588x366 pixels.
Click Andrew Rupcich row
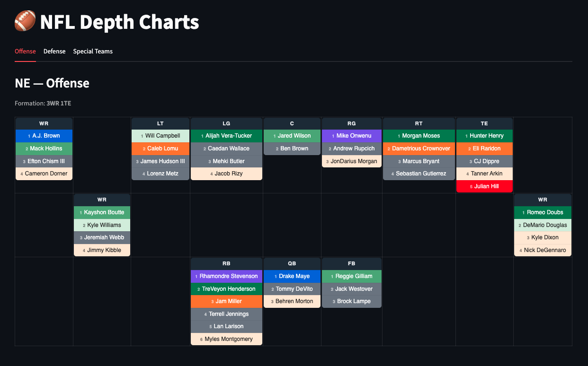[351, 148]
